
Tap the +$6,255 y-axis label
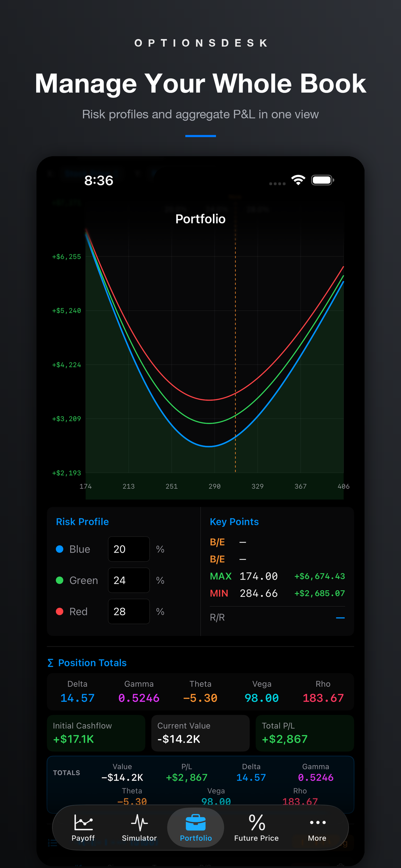pyautogui.click(x=66, y=257)
